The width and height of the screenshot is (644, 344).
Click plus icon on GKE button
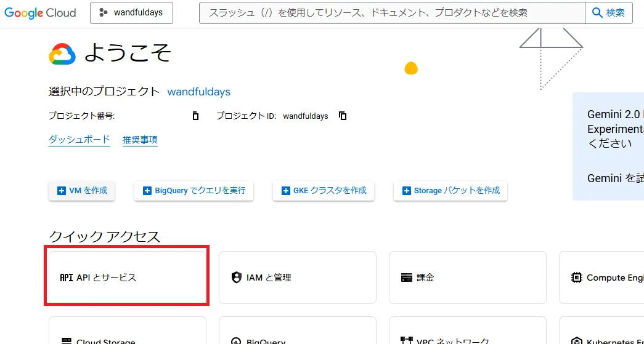286,191
